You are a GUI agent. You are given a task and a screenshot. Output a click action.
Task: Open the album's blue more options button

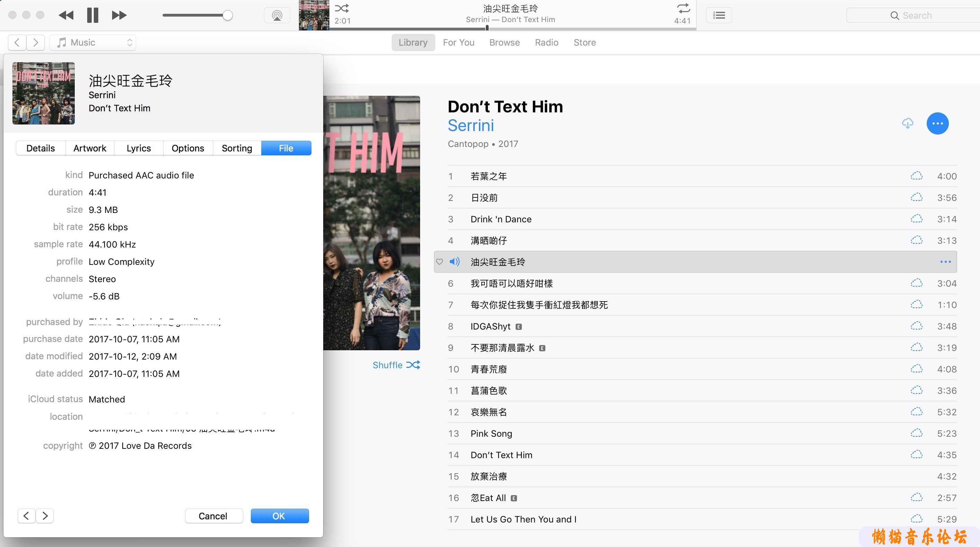click(937, 123)
